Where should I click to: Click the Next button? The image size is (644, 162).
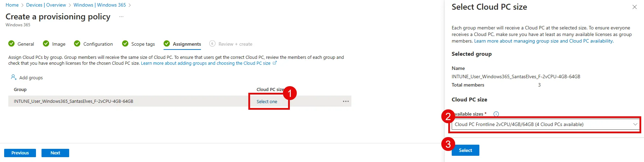click(55, 153)
